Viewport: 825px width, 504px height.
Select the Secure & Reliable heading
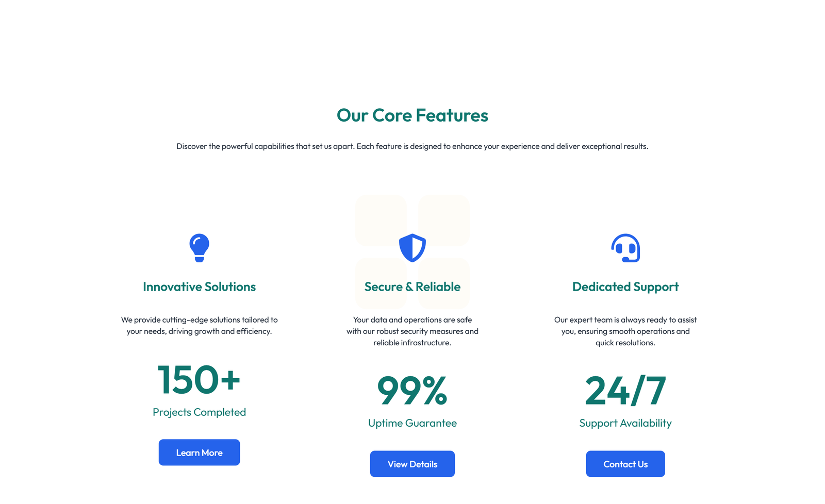[x=412, y=287]
